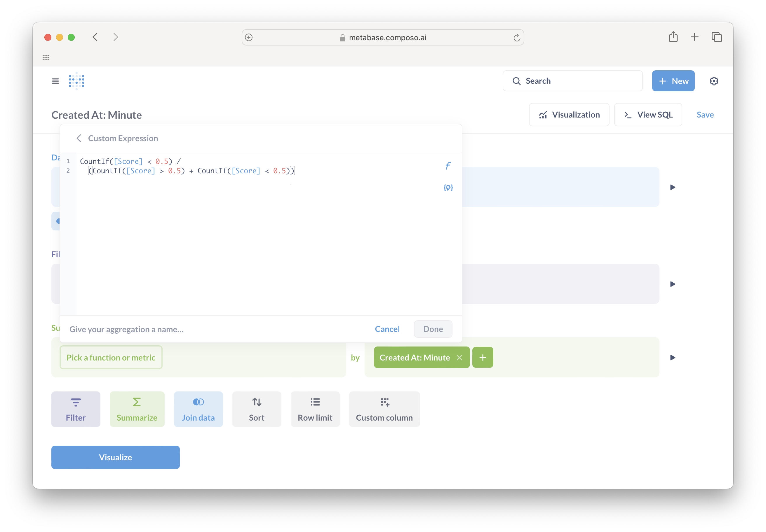Save the current question

pos(705,114)
